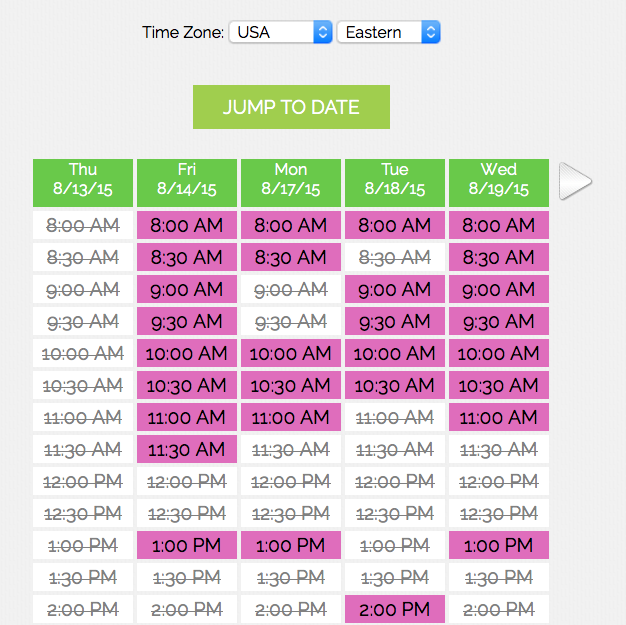Screen dimensions: 626x625
Task: Select Wednesday 8/19/15 column header
Action: [498, 179]
